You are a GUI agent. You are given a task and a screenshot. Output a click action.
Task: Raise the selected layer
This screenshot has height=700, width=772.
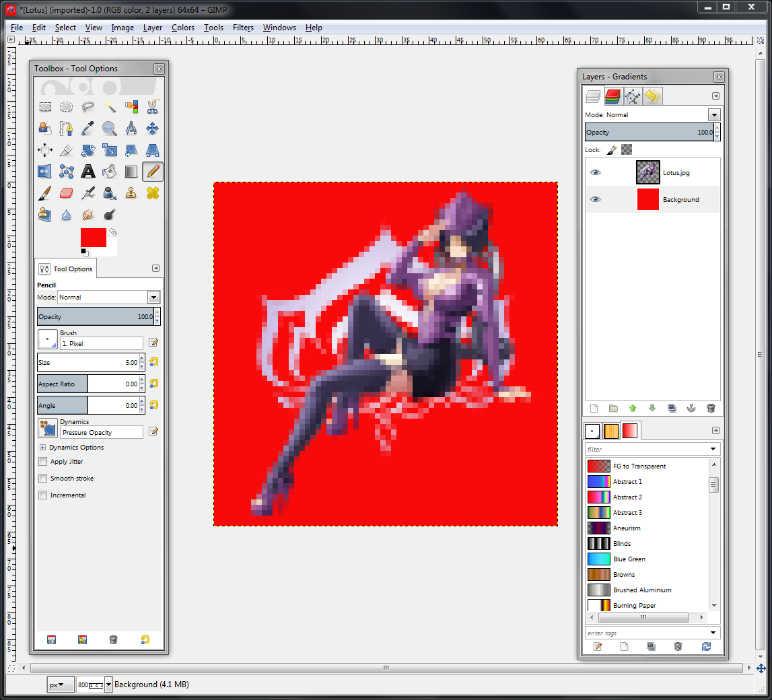633,408
